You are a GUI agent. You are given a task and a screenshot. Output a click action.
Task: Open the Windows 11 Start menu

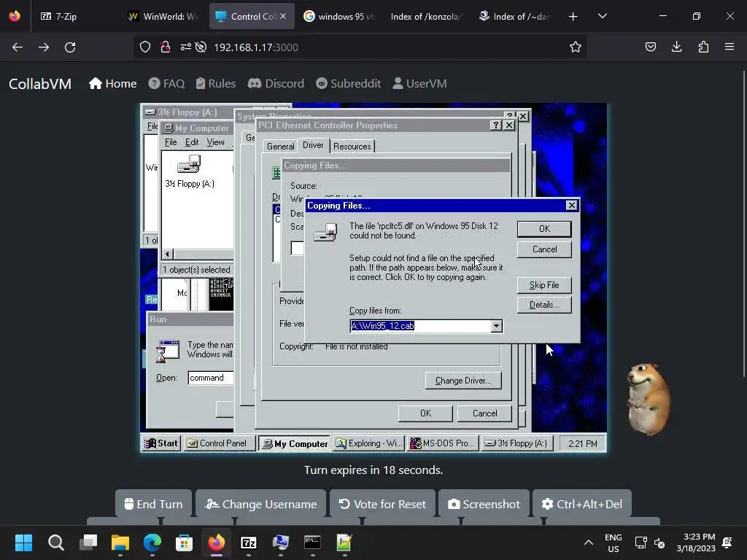(x=23, y=542)
